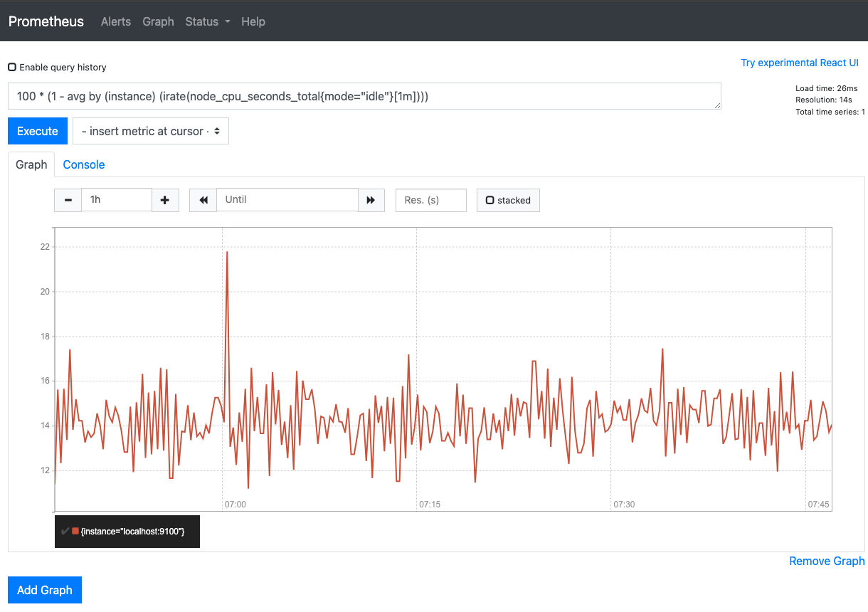Viewport: 868px width, 612px height.
Task: Toggle the checkmark in the series legend
Action: click(x=65, y=531)
